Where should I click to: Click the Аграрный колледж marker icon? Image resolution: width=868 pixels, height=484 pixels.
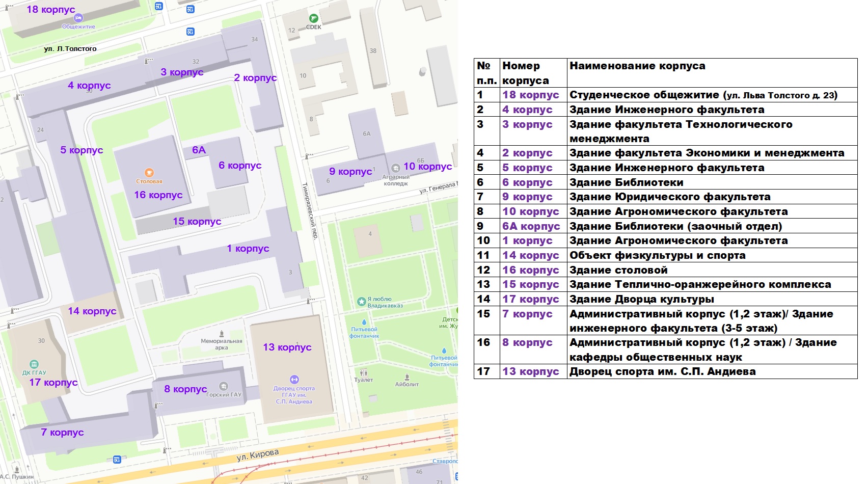pos(395,168)
